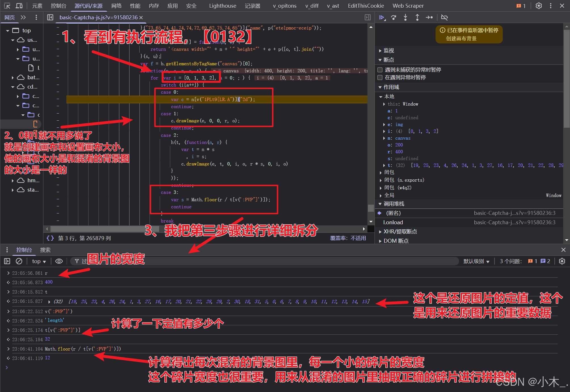570x392 pixels.
Task: Click the resume script execution icon
Action: pyautogui.click(x=382, y=18)
